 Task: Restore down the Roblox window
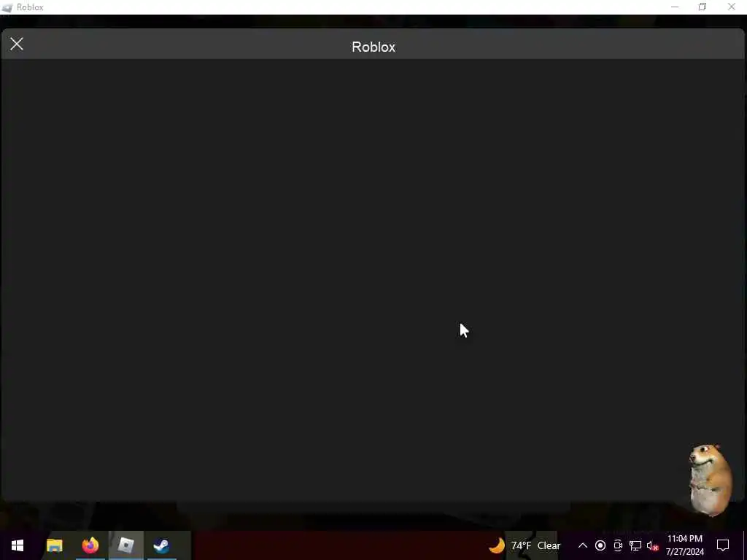703,7
